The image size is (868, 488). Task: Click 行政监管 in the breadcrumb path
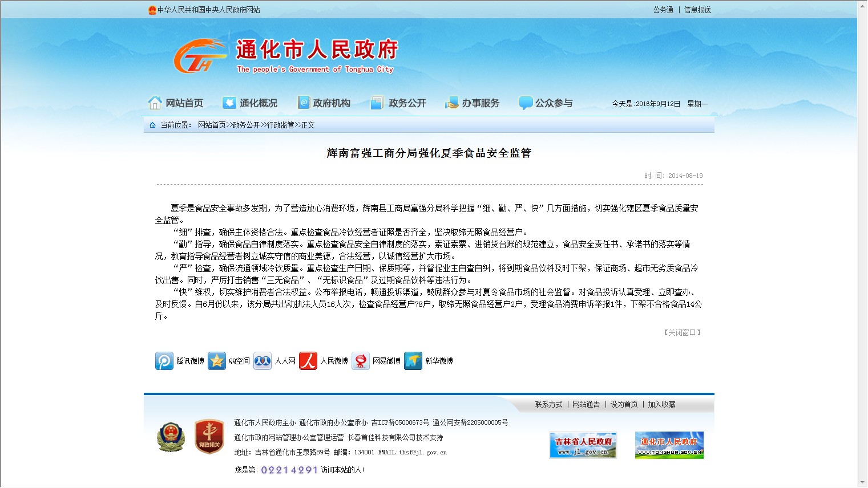point(281,125)
